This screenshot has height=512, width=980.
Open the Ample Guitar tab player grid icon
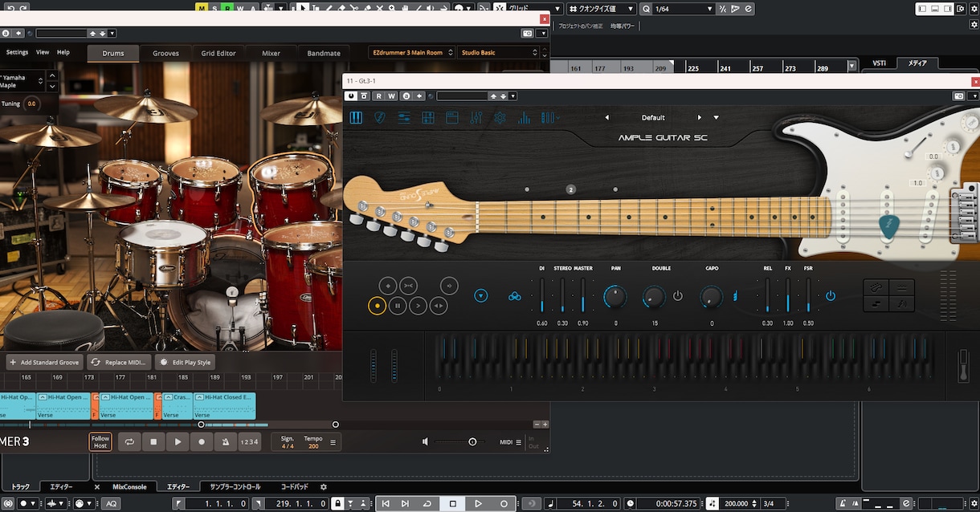point(428,118)
